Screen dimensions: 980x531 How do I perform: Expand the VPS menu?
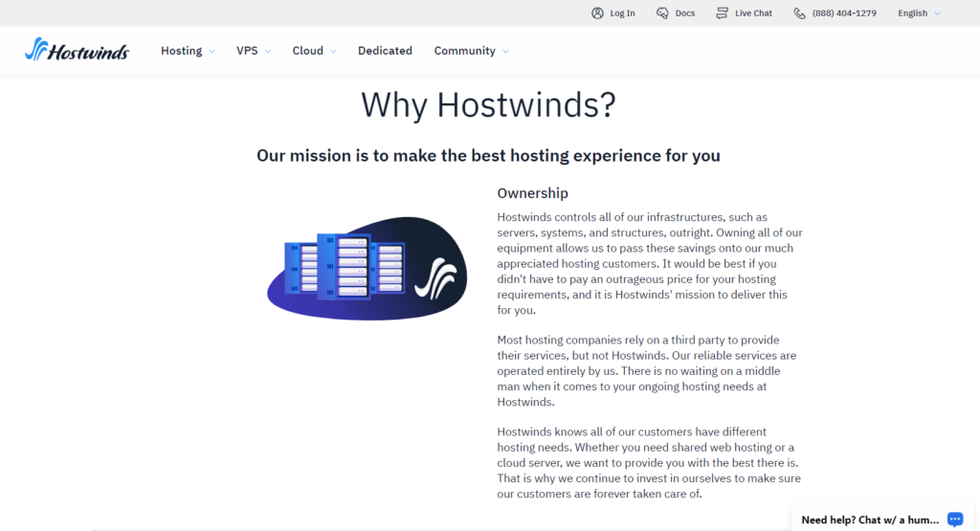tap(253, 51)
